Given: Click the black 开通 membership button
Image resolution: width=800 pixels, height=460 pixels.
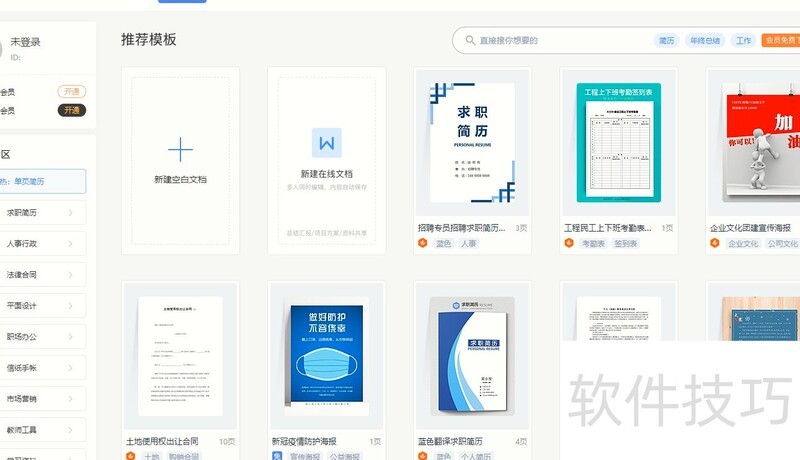Looking at the screenshot, I should (71, 110).
